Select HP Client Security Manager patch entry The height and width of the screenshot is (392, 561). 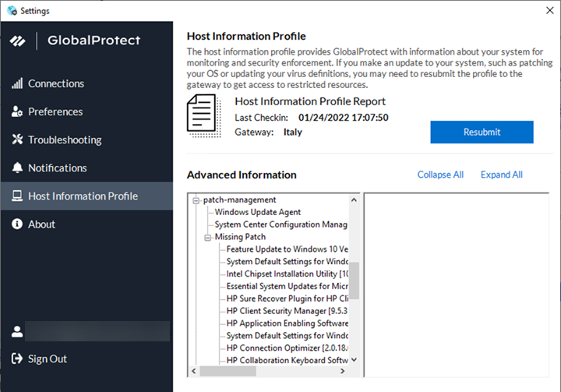pos(287,310)
